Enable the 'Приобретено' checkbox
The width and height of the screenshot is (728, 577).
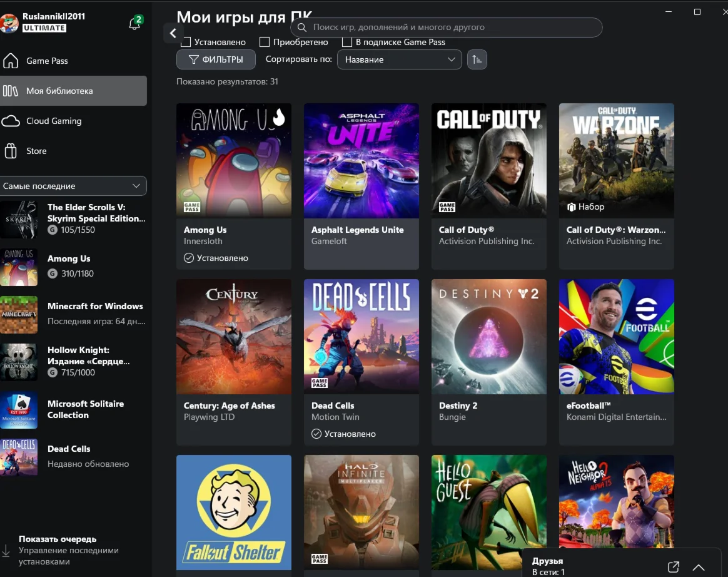(265, 43)
